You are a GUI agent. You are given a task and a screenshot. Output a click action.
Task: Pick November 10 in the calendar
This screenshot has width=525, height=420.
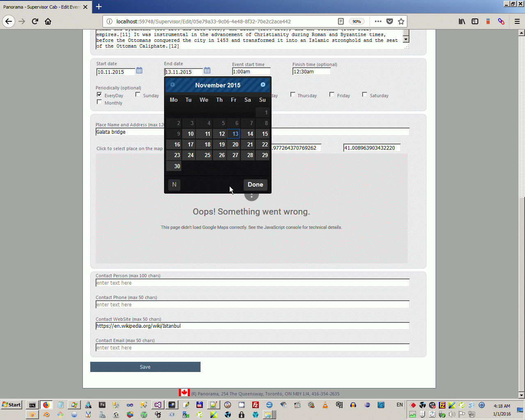pos(189,134)
